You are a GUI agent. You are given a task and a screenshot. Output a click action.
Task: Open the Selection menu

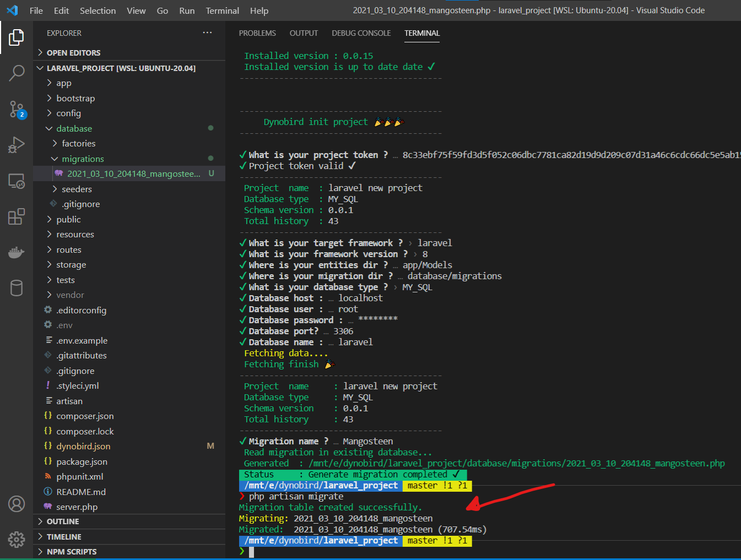point(98,10)
